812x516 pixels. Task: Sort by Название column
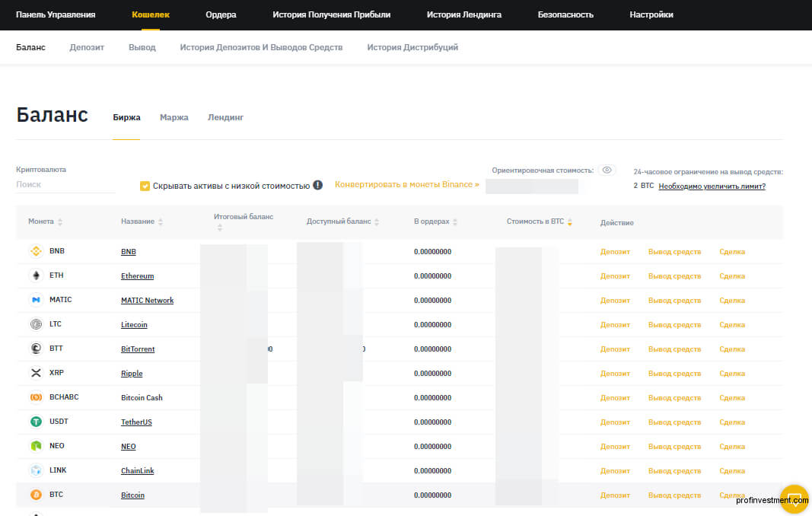pos(161,221)
